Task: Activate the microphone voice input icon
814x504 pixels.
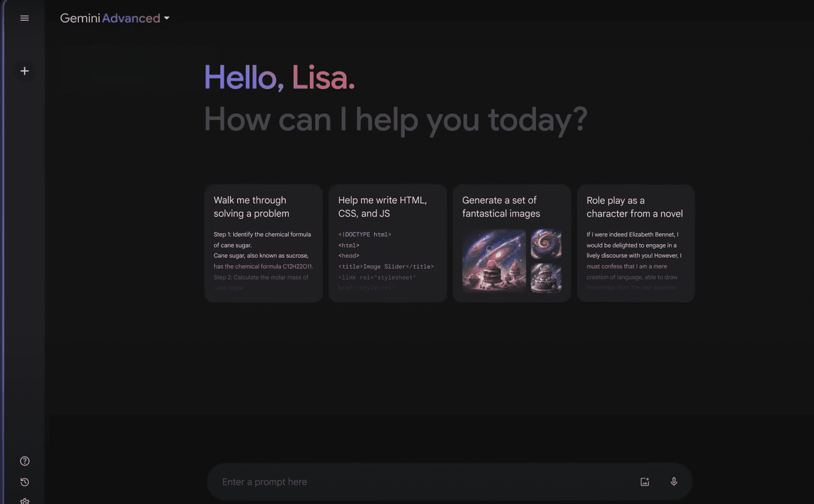Action: click(674, 482)
